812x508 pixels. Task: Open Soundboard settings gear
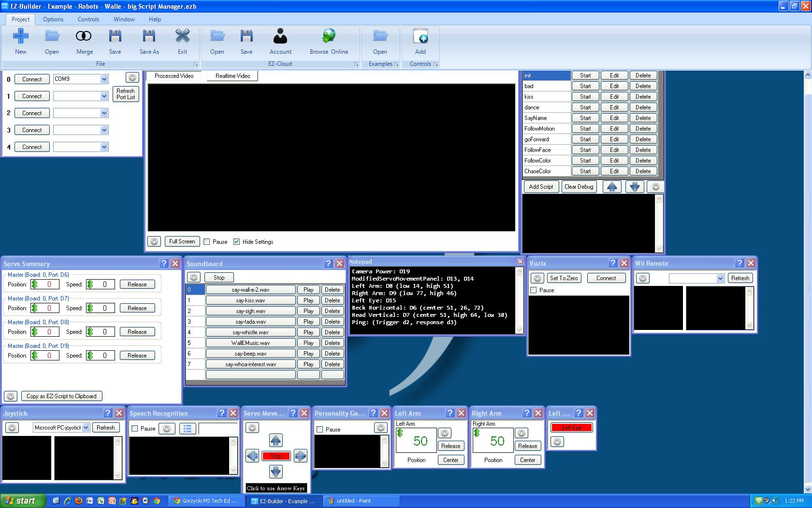pos(193,277)
